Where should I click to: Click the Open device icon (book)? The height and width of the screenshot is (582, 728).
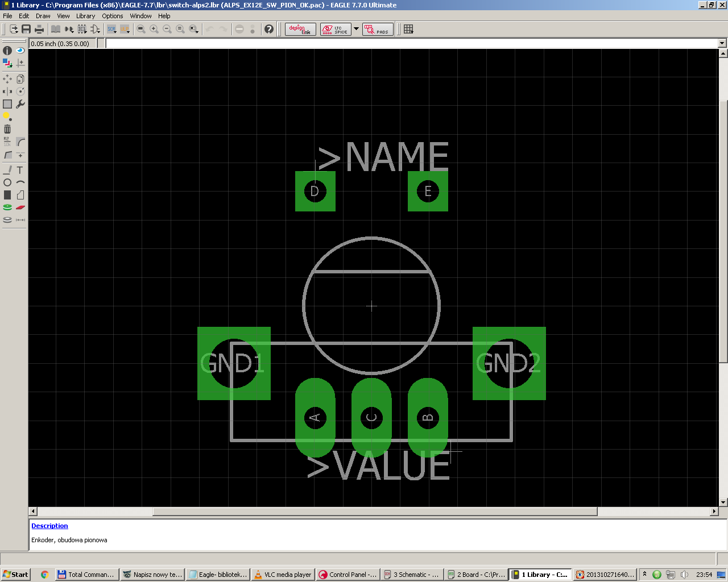click(x=56, y=29)
